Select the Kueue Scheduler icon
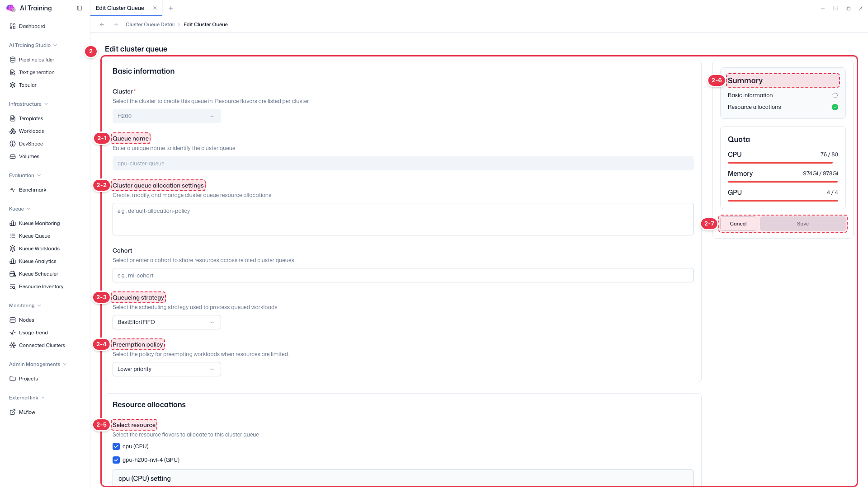868x488 pixels. pyautogui.click(x=13, y=274)
